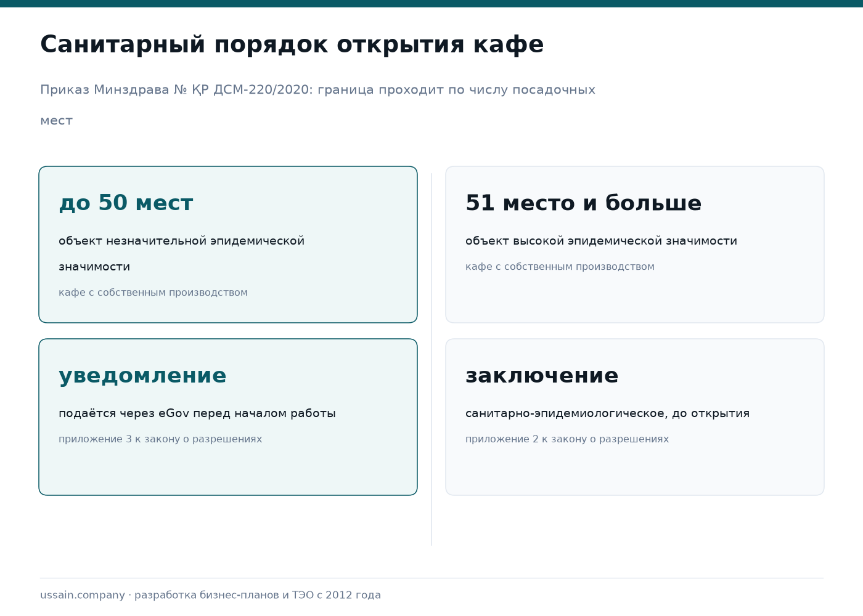
Task: Select "объект незначительной эпидемической значимости" text
Action: click(181, 254)
